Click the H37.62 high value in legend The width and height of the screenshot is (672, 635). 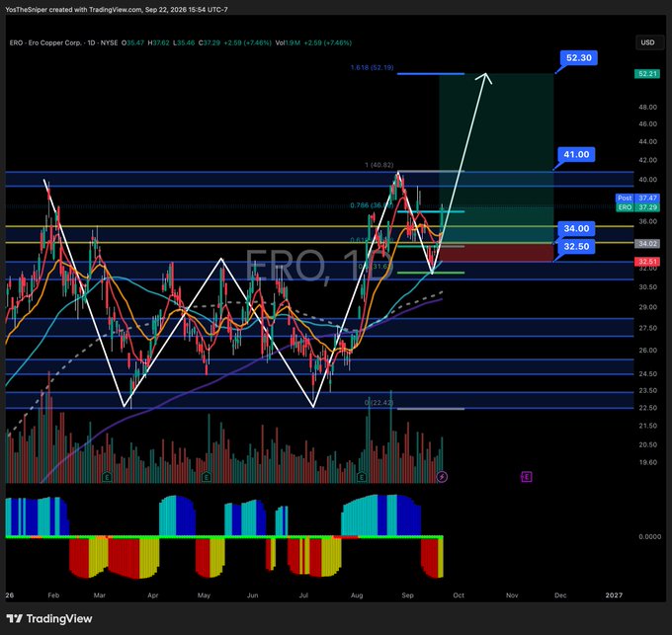point(158,42)
